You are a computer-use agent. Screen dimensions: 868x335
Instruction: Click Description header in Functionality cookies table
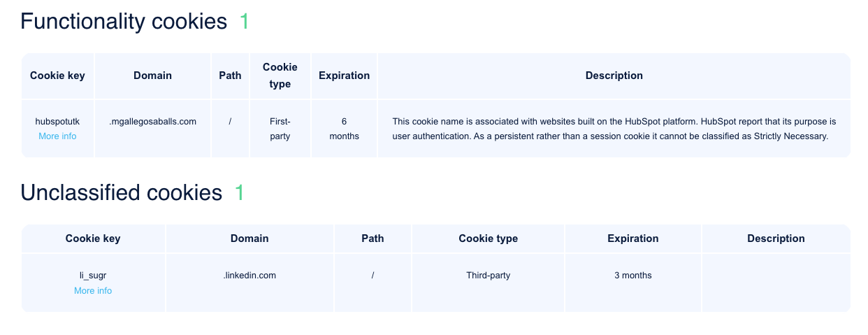(x=614, y=76)
